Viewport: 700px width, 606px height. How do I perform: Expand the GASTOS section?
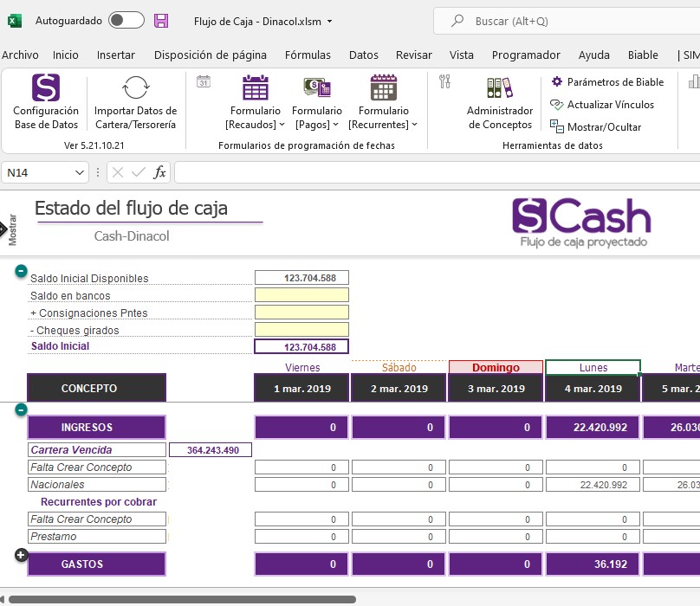pyautogui.click(x=21, y=555)
